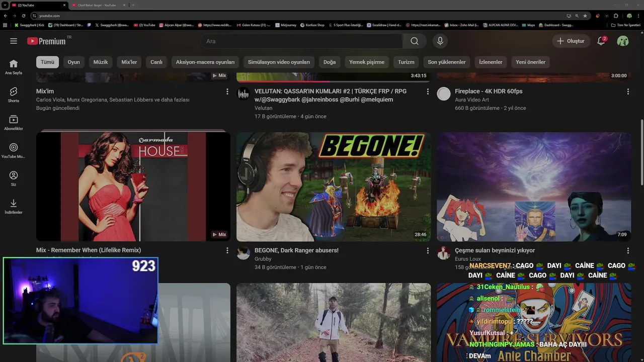Viewport: 644px width, 362px height.
Task: Open the Oluştur create menu
Action: pyautogui.click(x=571, y=41)
